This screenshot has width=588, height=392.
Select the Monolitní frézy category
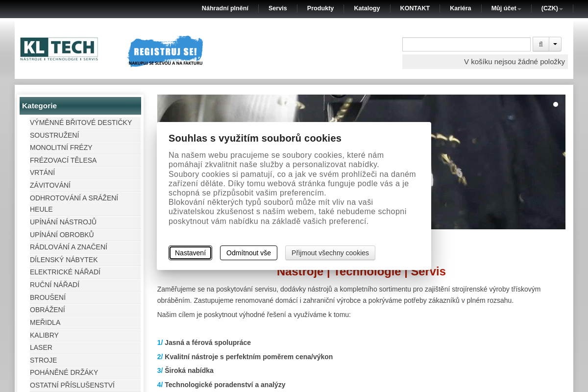point(61,147)
